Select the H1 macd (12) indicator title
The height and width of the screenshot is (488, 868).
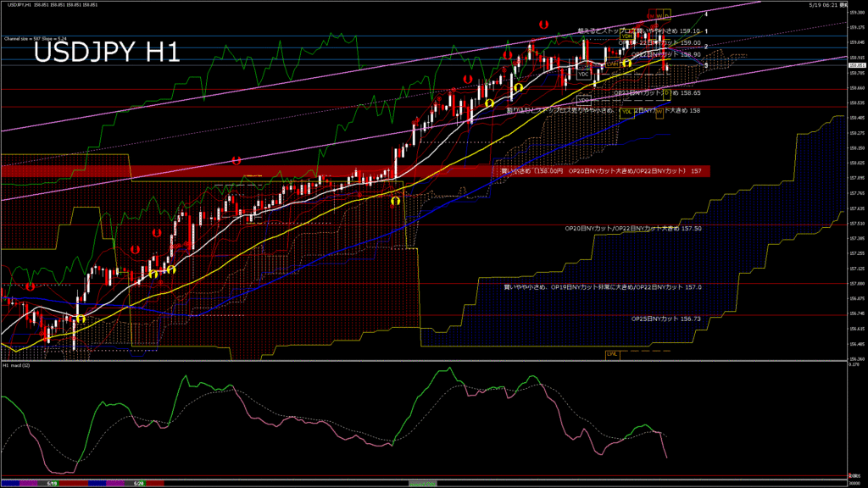pyautogui.click(x=16, y=366)
